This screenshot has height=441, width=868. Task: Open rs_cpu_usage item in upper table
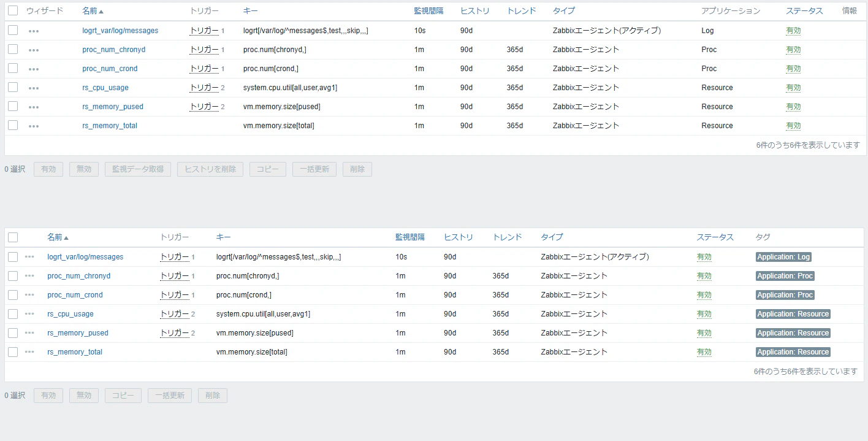click(x=105, y=88)
